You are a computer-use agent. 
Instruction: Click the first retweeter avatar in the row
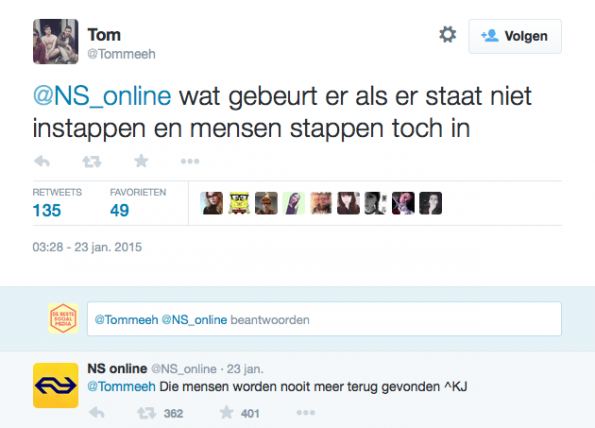tap(211, 203)
